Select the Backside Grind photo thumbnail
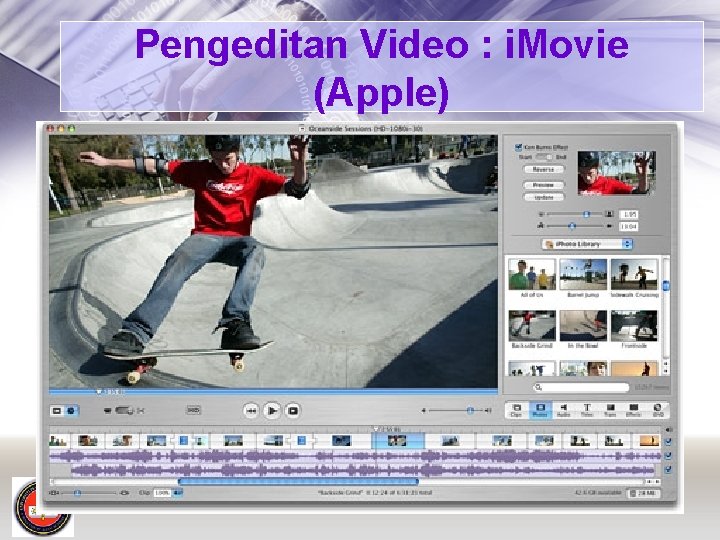Viewport: 720px width, 540px height. tap(532, 325)
